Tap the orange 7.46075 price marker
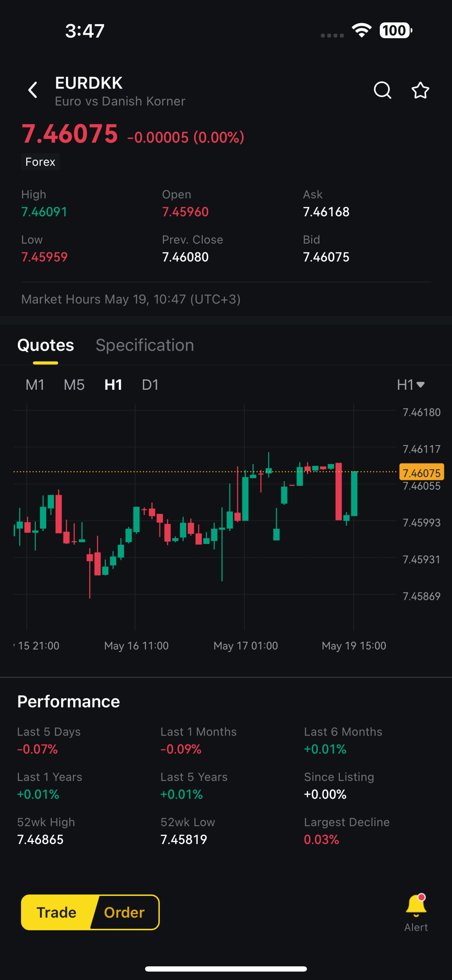This screenshot has width=452, height=980. 421,472
